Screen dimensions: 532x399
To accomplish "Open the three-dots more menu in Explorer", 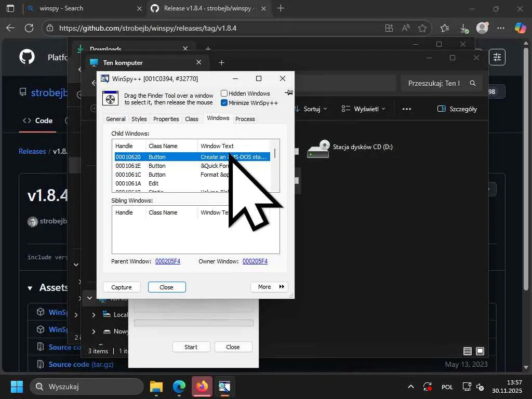I will [406, 109].
